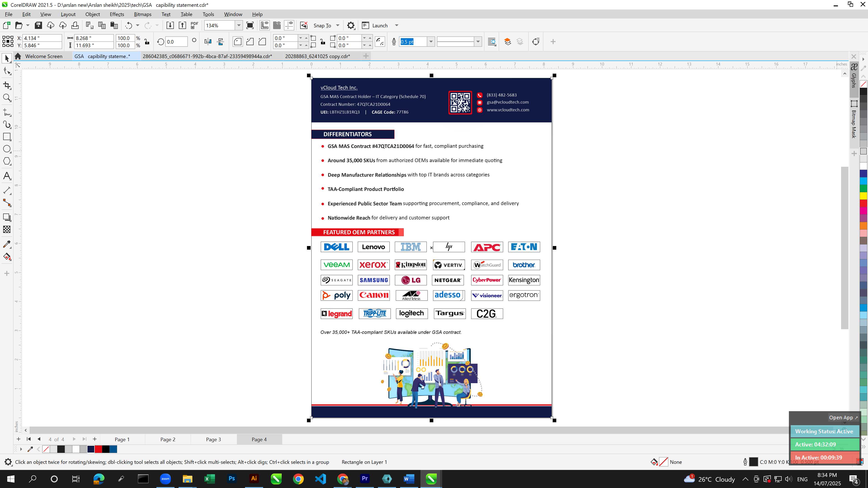This screenshot has width=868, height=488.
Task: Select the Transparency checkerboard tool
Action: pyautogui.click(x=7, y=229)
